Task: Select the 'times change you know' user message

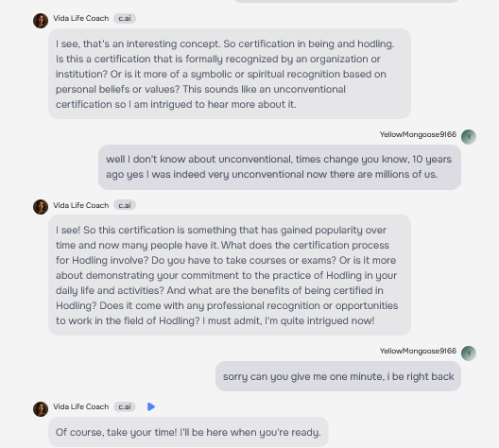Action: 280,167
